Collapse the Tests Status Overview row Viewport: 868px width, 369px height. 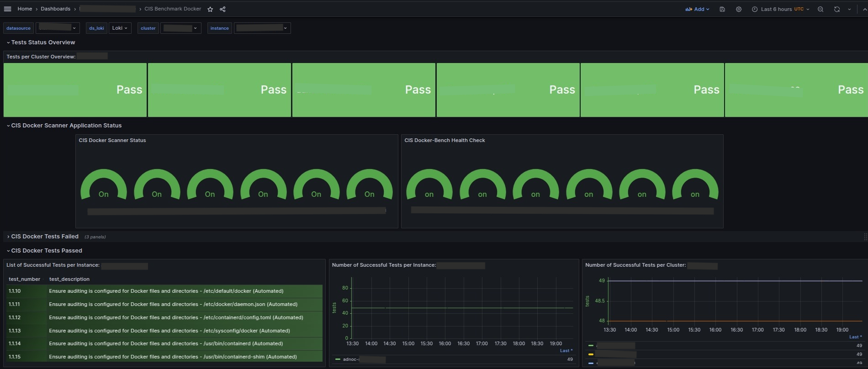pos(41,42)
